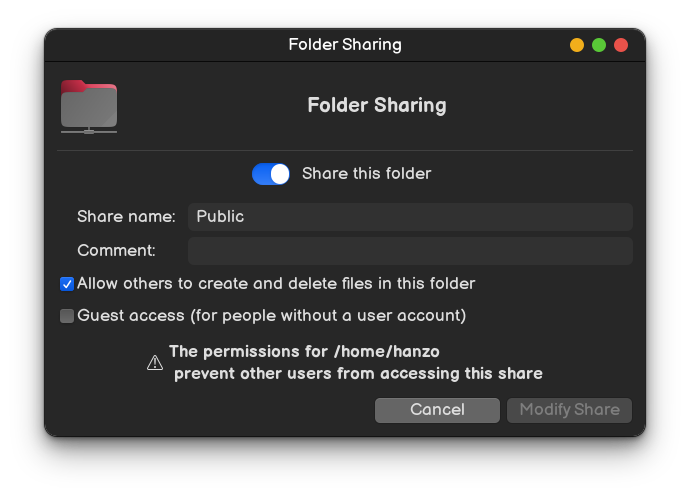Click the "Share name:" label
690x497 pixels.
[x=126, y=217]
